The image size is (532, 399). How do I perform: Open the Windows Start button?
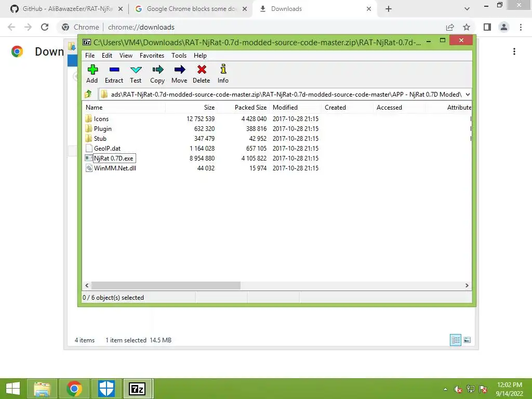(13, 389)
